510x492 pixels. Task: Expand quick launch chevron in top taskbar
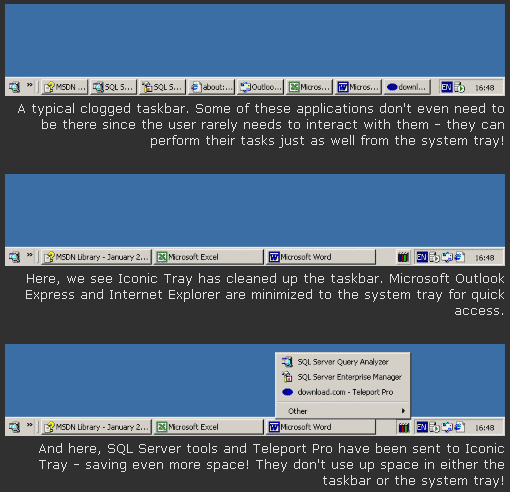[30, 85]
